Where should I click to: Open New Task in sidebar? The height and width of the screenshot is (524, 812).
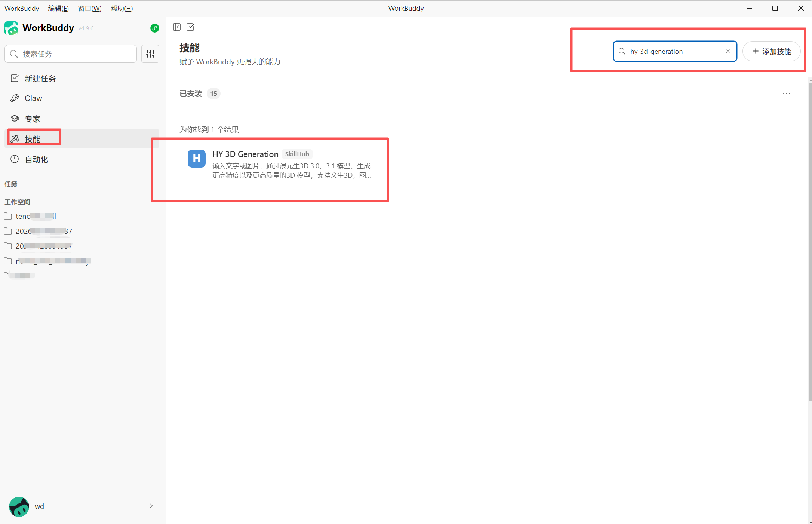point(82,79)
